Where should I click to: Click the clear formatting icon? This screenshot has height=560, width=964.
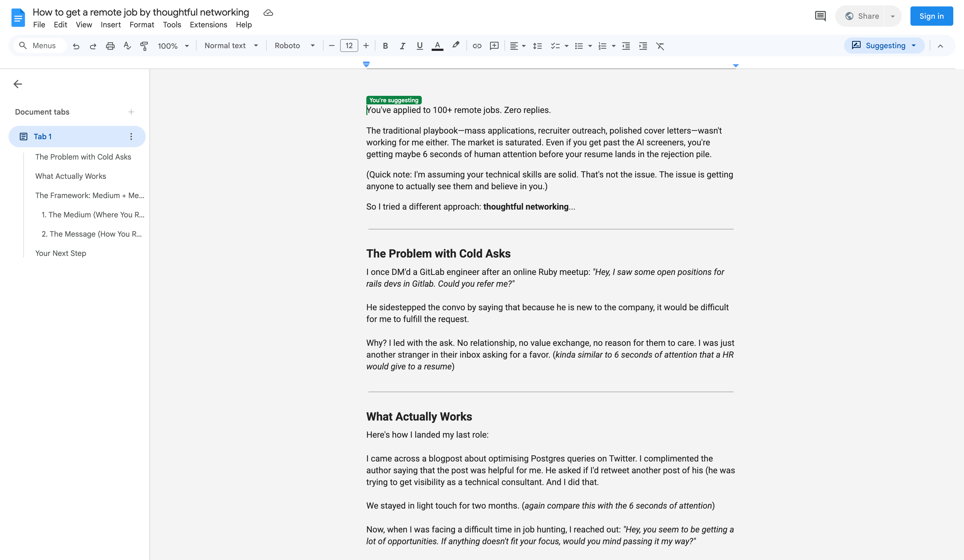point(660,46)
